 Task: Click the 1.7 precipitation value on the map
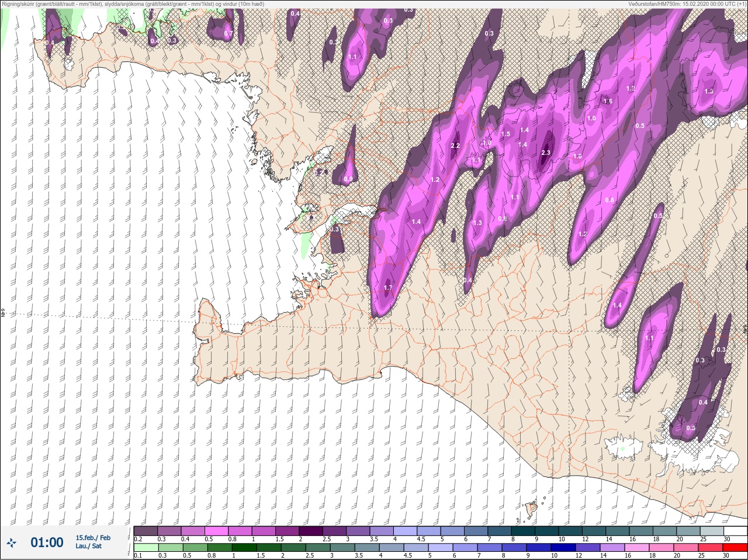(x=388, y=288)
